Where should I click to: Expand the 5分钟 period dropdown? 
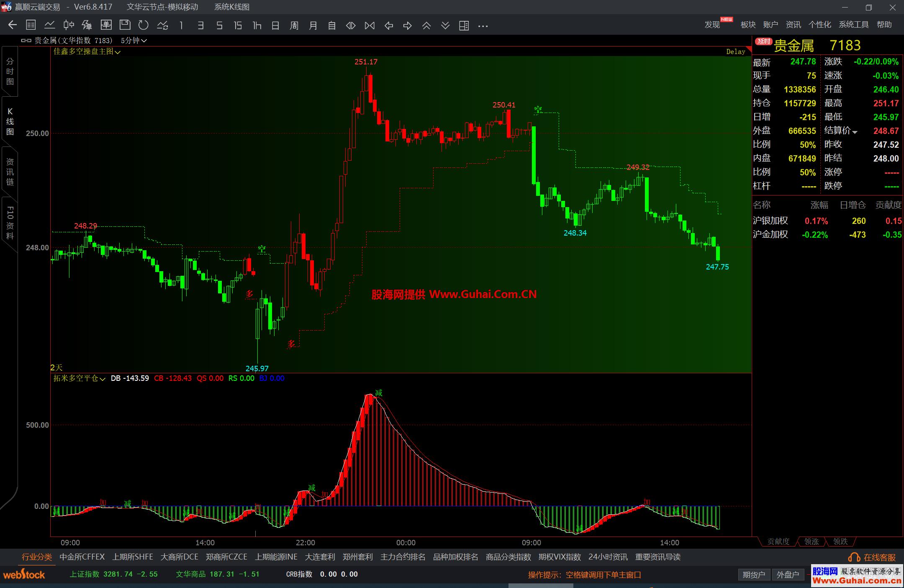click(x=134, y=41)
